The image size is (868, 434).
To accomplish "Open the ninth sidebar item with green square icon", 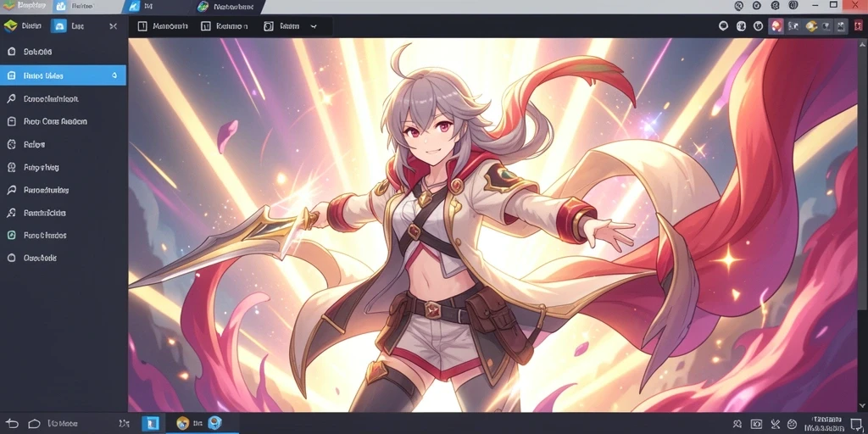I will click(x=63, y=236).
